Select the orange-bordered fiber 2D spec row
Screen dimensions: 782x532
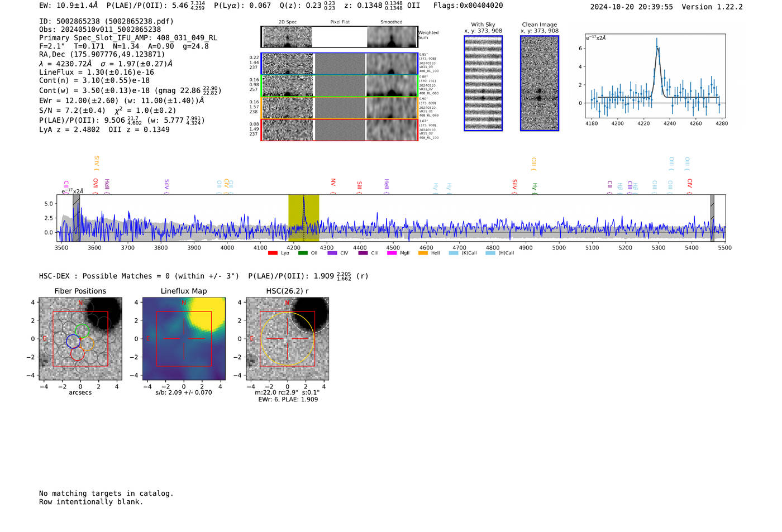pos(340,108)
